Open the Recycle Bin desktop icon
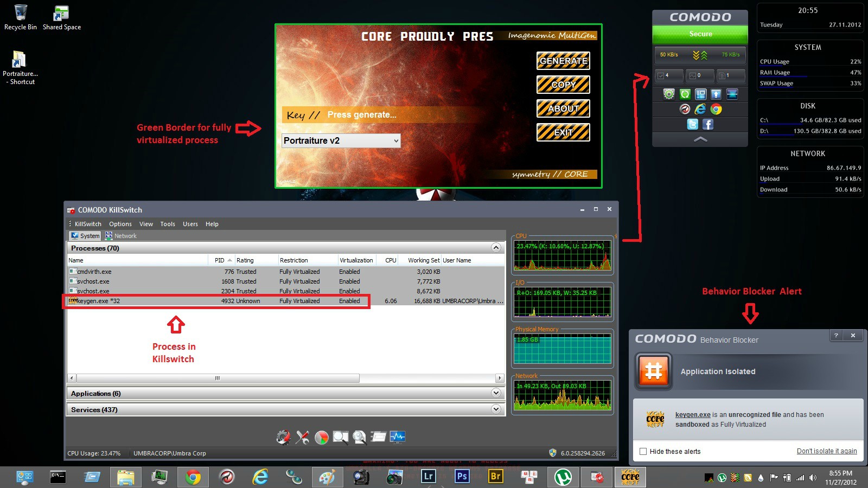868x488 pixels. click(x=21, y=17)
